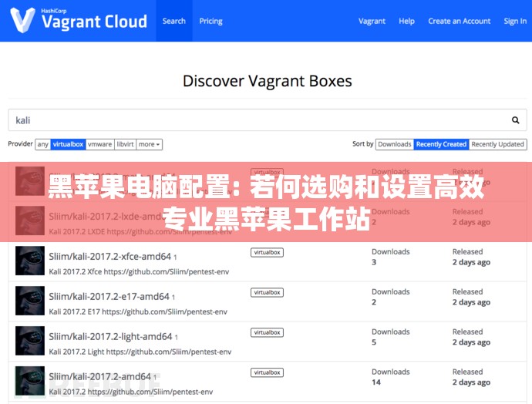Open the Pricing nav item
This screenshot has height=404, width=532.
click(x=210, y=21)
